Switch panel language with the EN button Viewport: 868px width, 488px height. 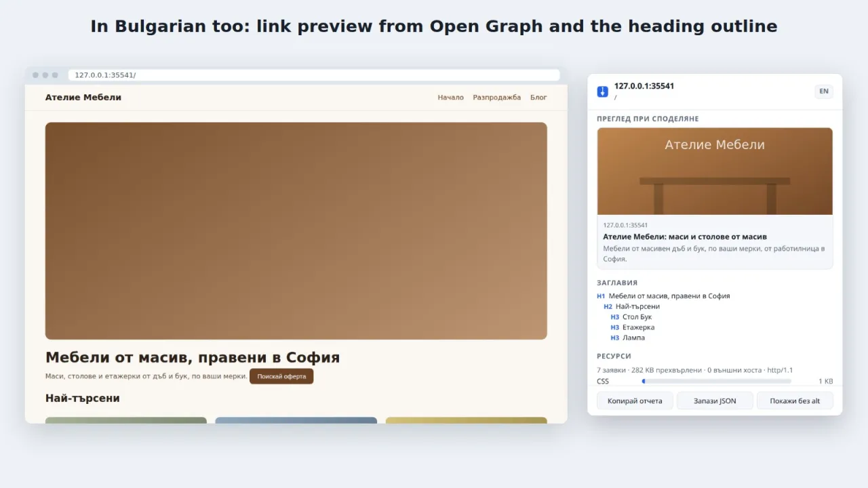click(824, 91)
